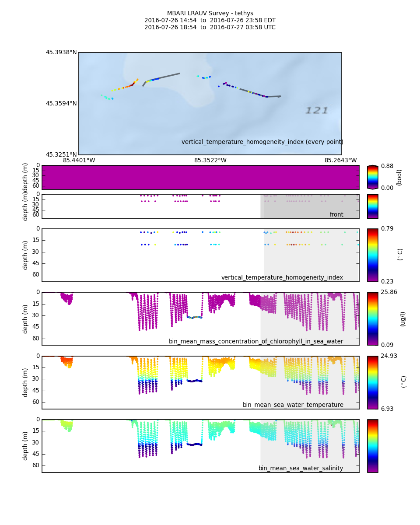Click the 85.2643°W longitude label
The height and width of the screenshot is (525, 420).
click(x=340, y=160)
